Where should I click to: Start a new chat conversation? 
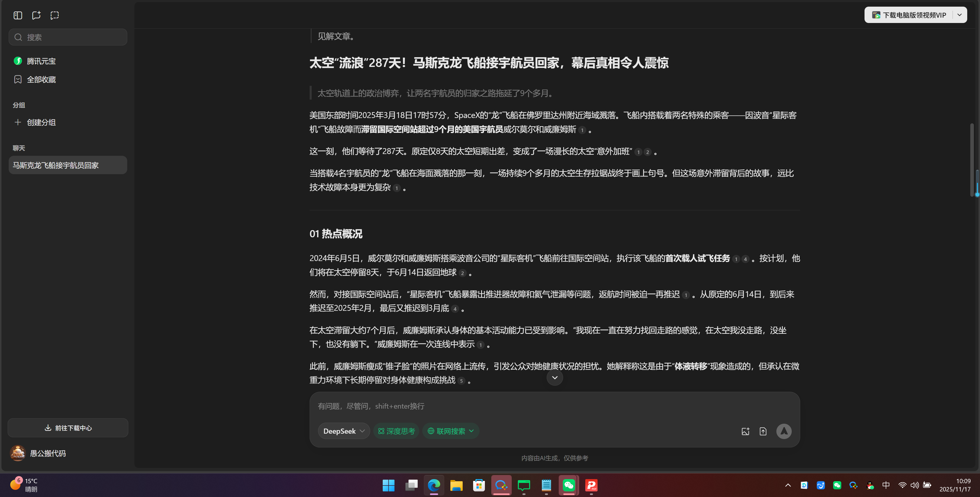pyautogui.click(x=36, y=15)
